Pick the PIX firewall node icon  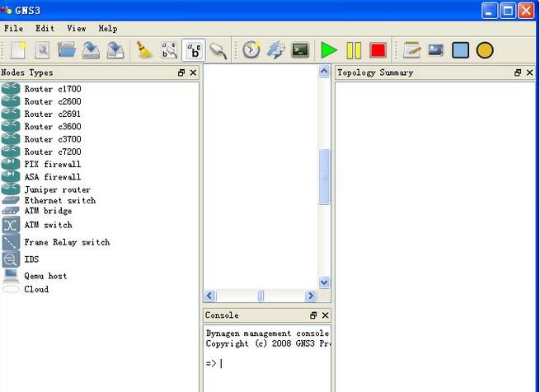[x=11, y=164]
